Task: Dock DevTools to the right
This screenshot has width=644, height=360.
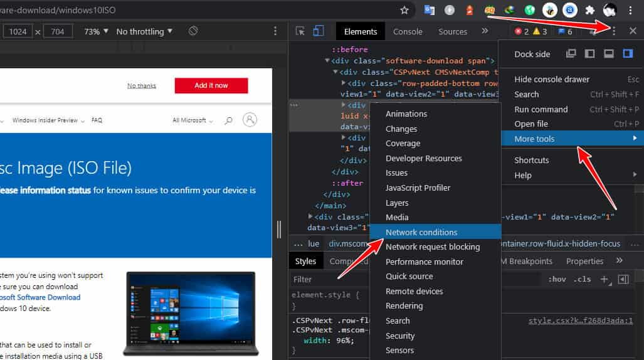Action: [628, 54]
